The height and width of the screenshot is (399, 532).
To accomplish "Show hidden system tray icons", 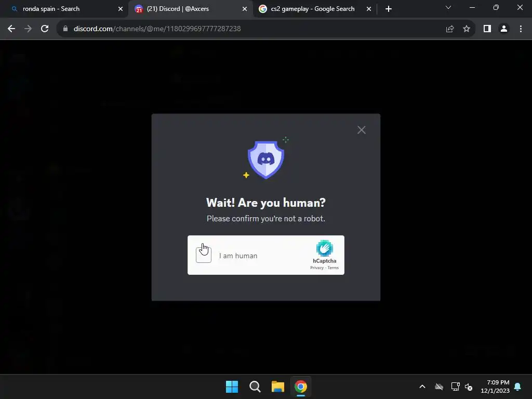I will [422, 387].
